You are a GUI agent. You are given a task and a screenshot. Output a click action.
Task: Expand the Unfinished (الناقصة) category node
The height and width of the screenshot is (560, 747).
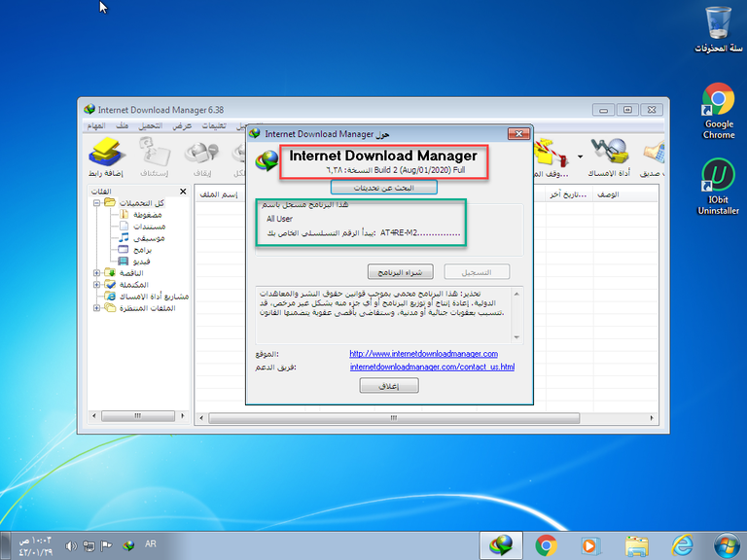[96, 273]
